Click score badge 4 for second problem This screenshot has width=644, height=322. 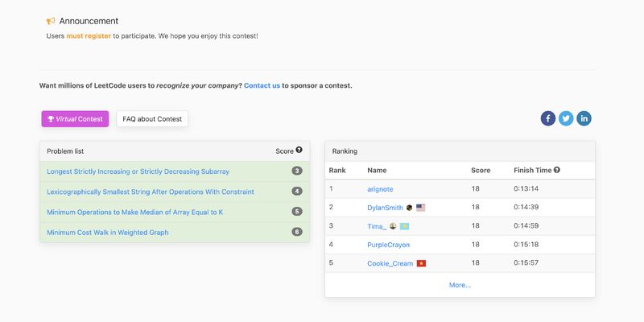[297, 191]
